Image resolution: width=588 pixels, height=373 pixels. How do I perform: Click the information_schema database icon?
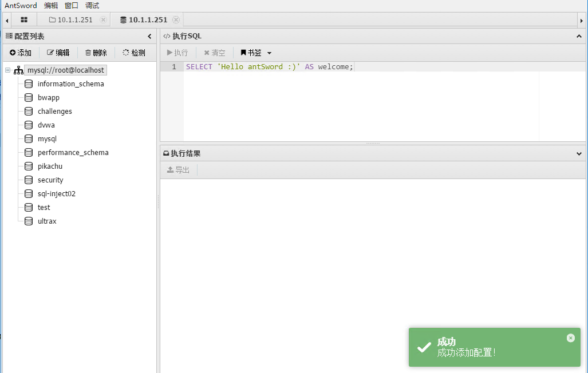coord(29,84)
